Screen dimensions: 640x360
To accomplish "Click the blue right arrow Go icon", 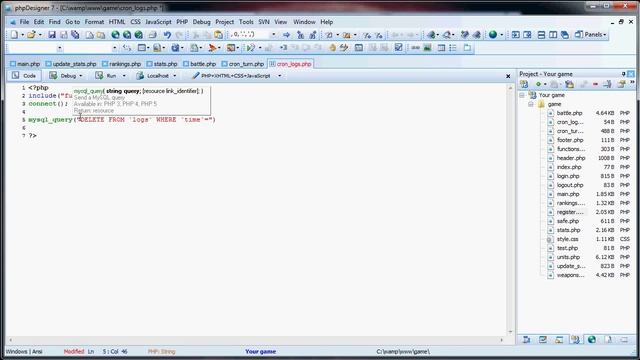I will tap(286, 35).
